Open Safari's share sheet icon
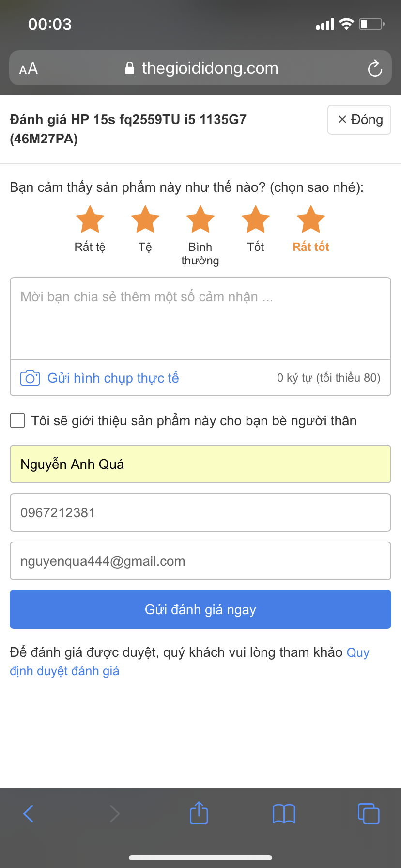Screen dimensions: 401x868 point(199,813)
